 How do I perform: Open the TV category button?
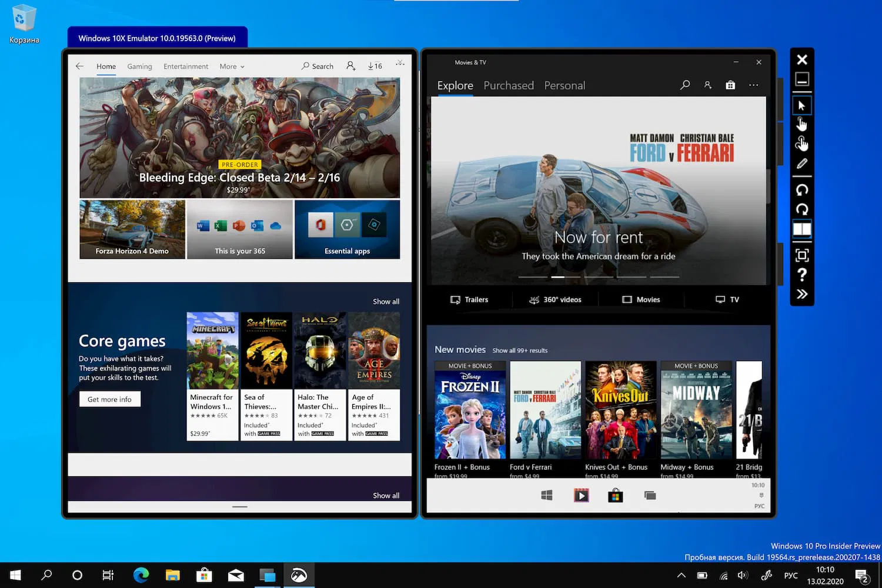[x=727, y=300]
